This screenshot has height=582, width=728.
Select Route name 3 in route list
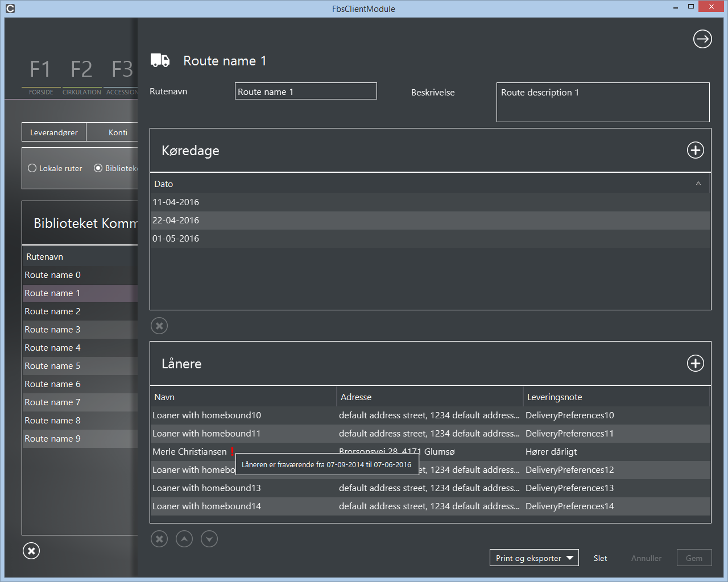80,329
